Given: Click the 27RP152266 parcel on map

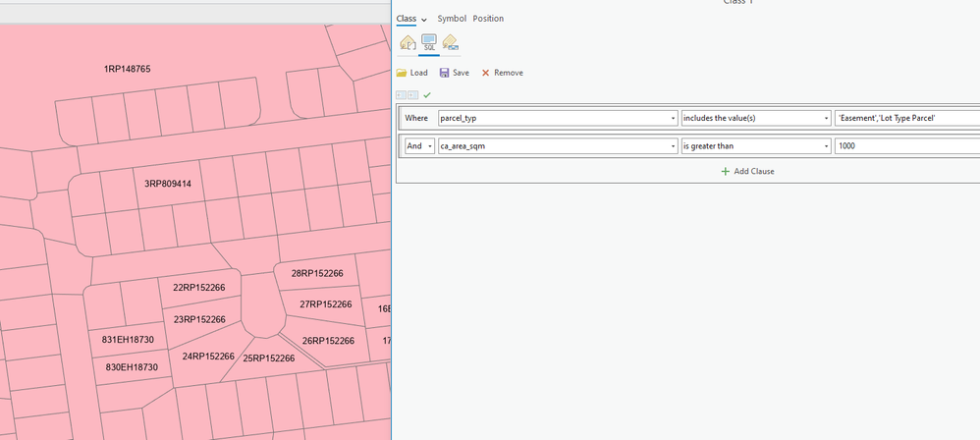Looking at the screenshot, I should (x=326, y=304).
